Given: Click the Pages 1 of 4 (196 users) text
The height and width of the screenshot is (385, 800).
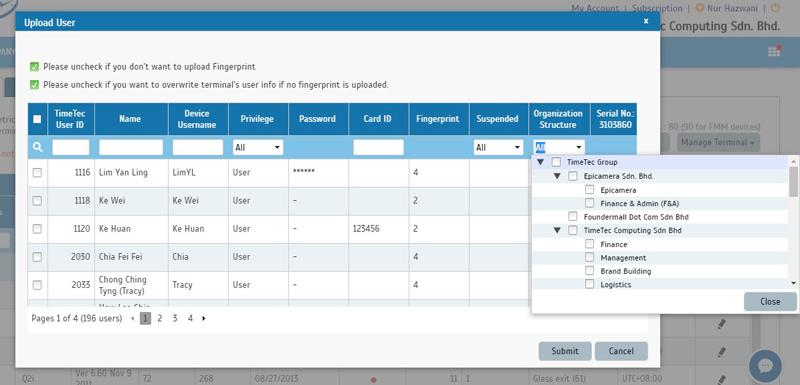Looking at the screenshot, I should click(77, 318).
